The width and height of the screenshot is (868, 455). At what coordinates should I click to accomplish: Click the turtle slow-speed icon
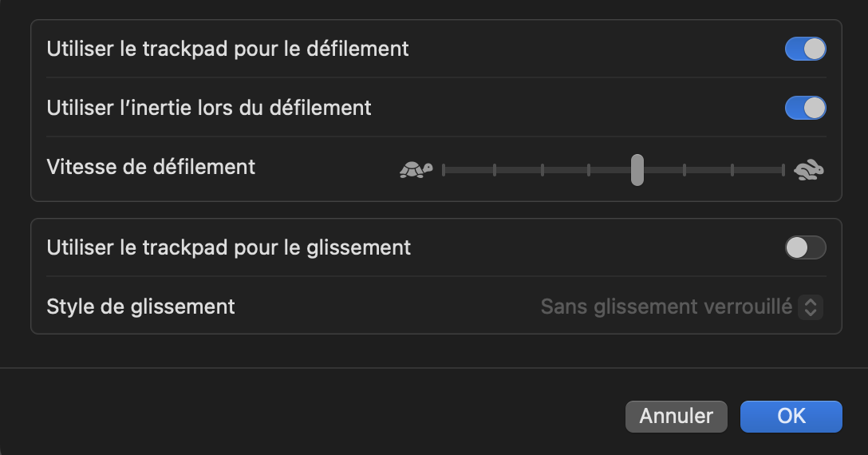click(x=416, y=169)
